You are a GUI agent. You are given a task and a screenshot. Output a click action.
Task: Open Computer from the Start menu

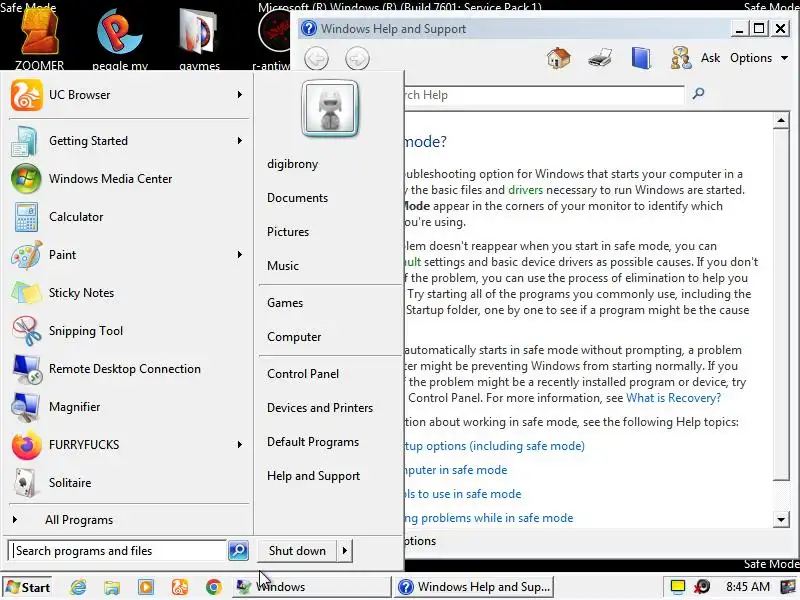294,337
